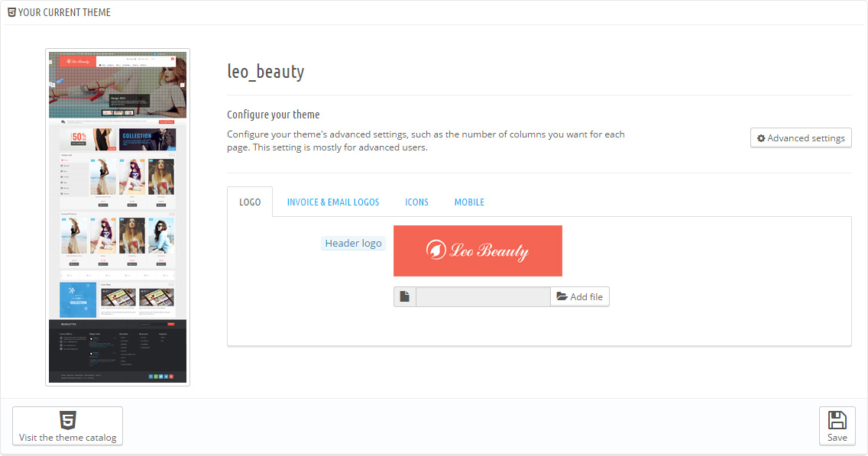Viewport: 868px width, 456px height.
Task: Click the document icon beside the upload field
Action: coord(404,296)
